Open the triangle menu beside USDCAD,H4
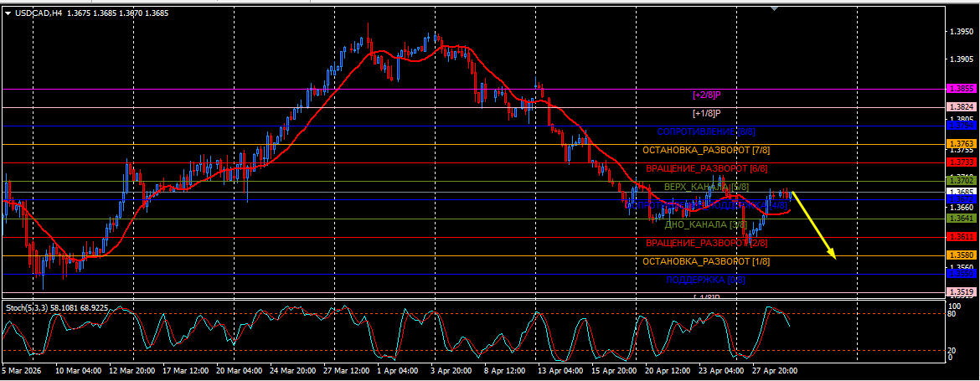 coord(8,13)
